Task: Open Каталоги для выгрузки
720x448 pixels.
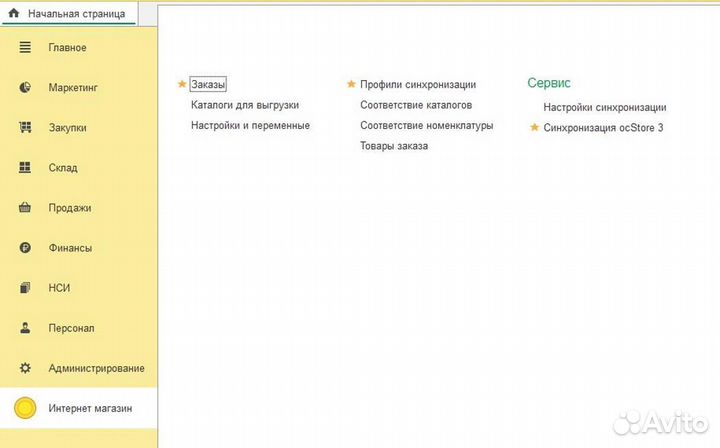Action: click(x=245, y=105)
